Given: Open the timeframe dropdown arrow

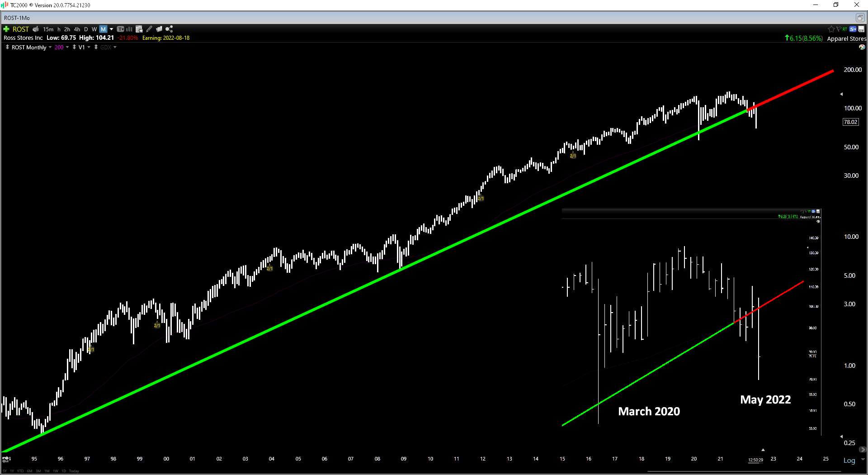Looking at the screenshot, I should [111, 29].
